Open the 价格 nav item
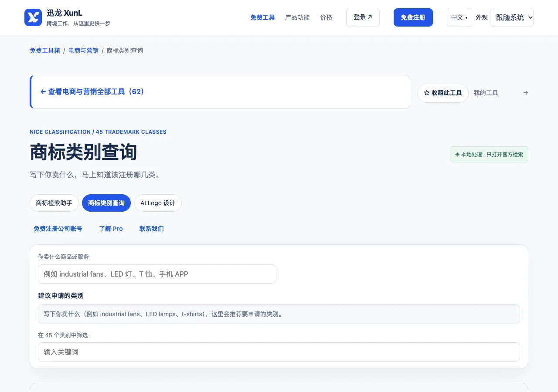This screenshot has width=558, height=392. point(326,17)
